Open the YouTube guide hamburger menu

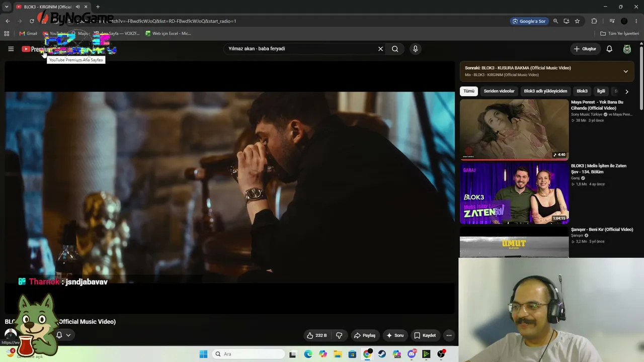(11, 49)
